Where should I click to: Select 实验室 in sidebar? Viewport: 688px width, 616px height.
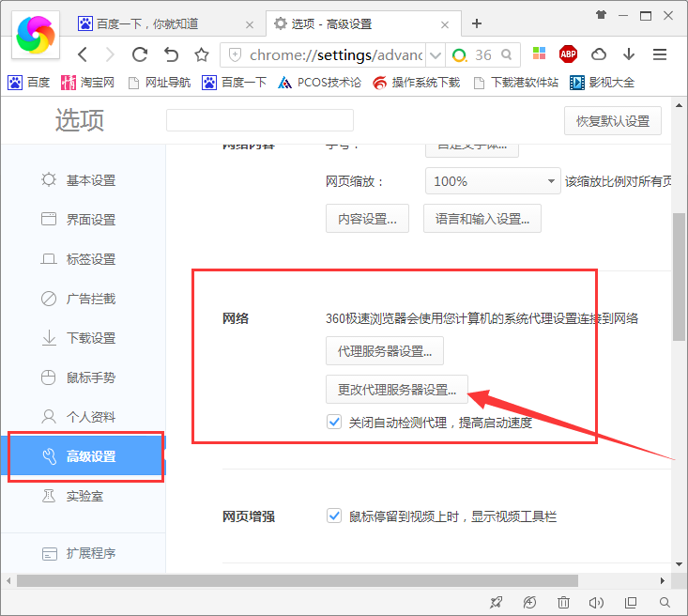[x=84, y=496]
